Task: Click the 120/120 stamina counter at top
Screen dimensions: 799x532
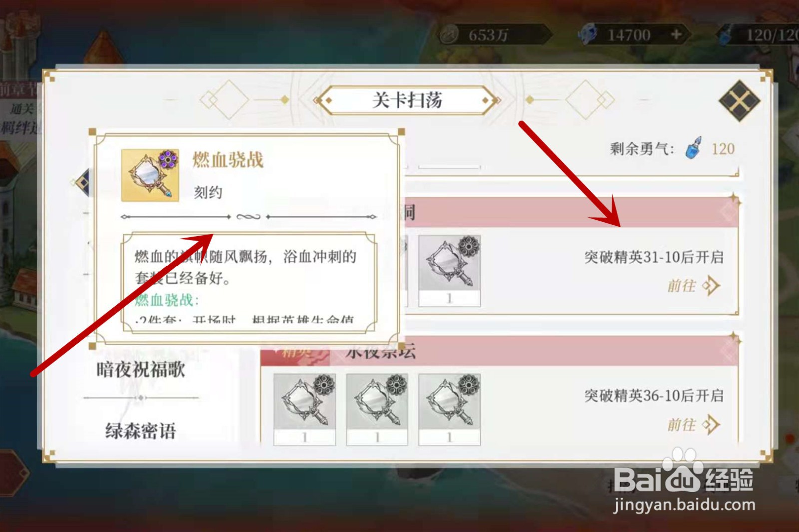Action: click(772, 35)
